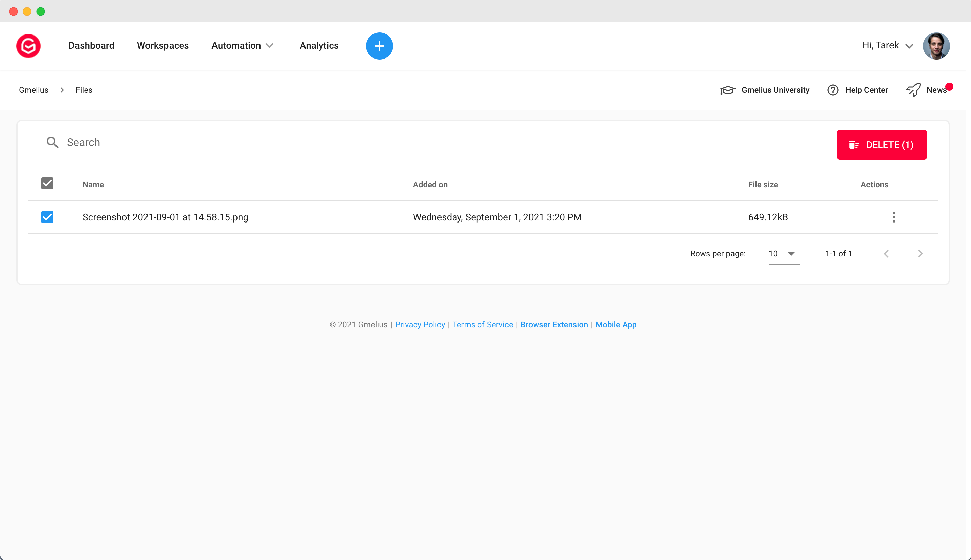Open the rows per page dropdown
The height and width of the screenshot is (560, 971).
pyautogui.click(x=784, y=254)
